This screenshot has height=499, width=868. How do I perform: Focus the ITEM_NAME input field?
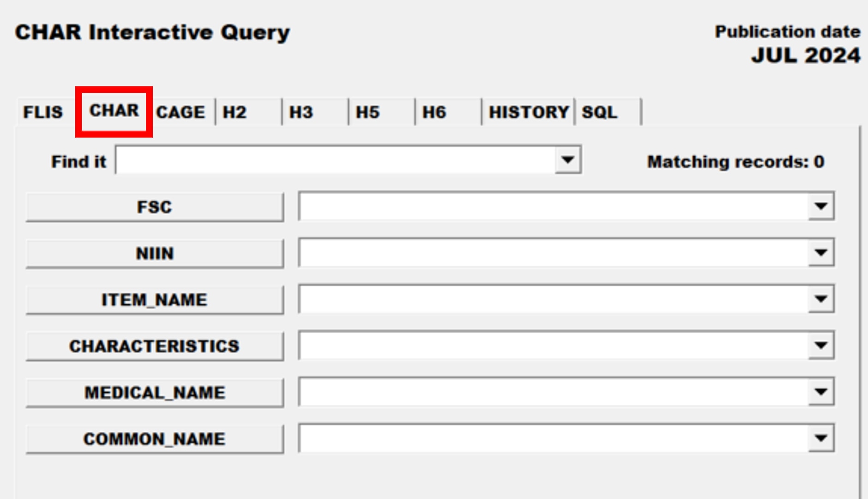pos(554,299)
